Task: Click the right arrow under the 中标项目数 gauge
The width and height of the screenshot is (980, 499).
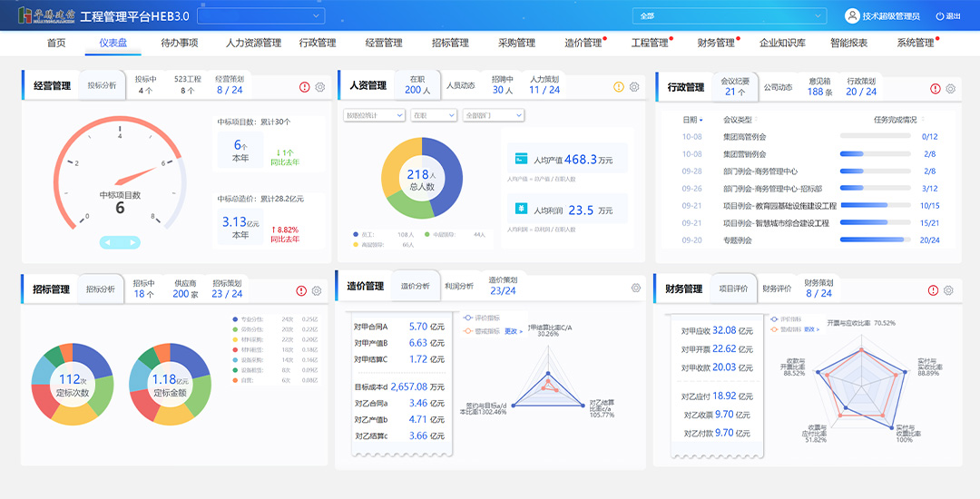Action: coord(132,242)
